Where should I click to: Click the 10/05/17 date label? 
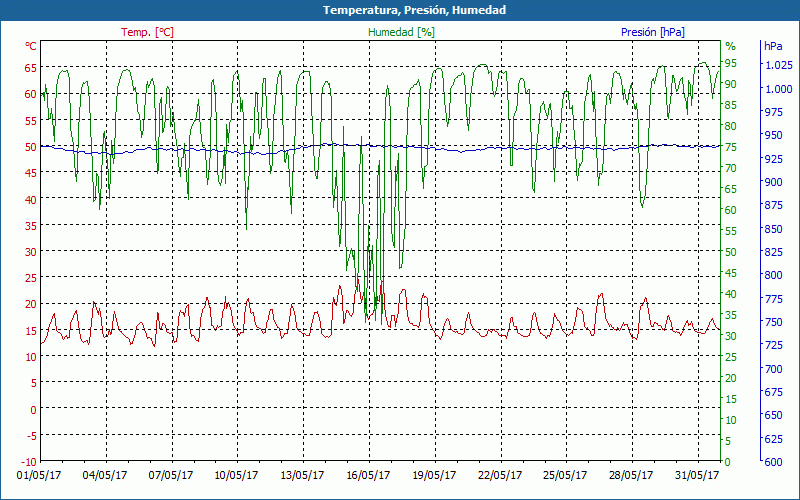click(236, 475)
